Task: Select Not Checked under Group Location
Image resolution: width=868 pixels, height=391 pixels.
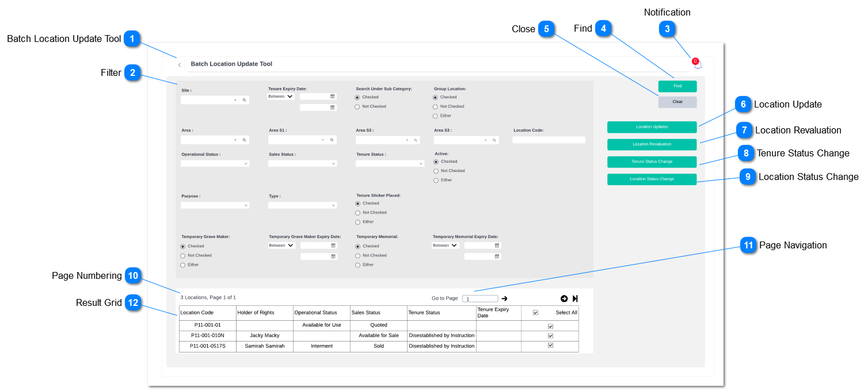Action: 435,106
